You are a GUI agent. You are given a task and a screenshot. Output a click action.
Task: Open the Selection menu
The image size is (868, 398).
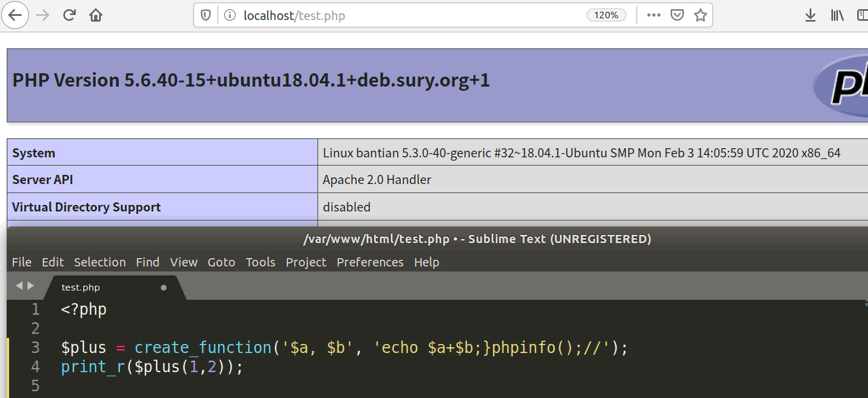[x=100, y=262]
